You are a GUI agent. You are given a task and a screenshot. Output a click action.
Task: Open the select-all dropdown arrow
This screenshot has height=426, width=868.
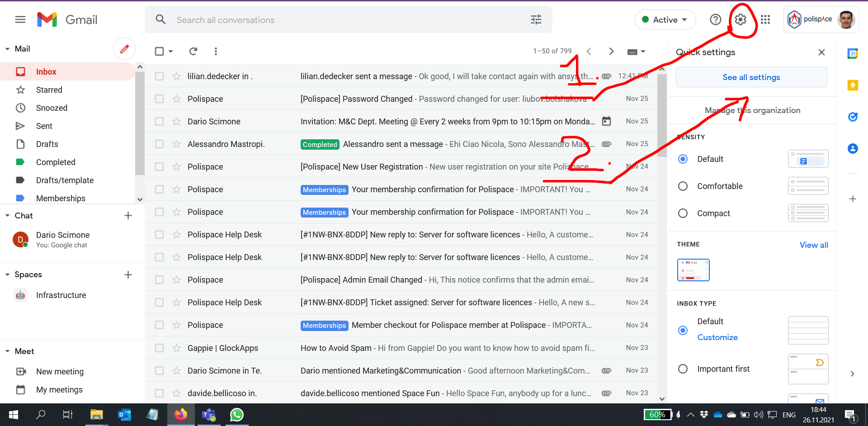click(171, 52)
